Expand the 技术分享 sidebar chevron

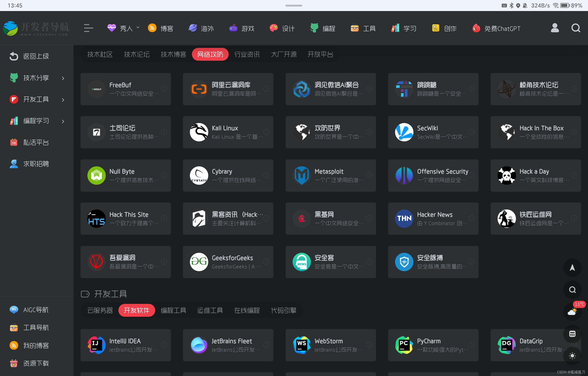(x=63, y=78)
